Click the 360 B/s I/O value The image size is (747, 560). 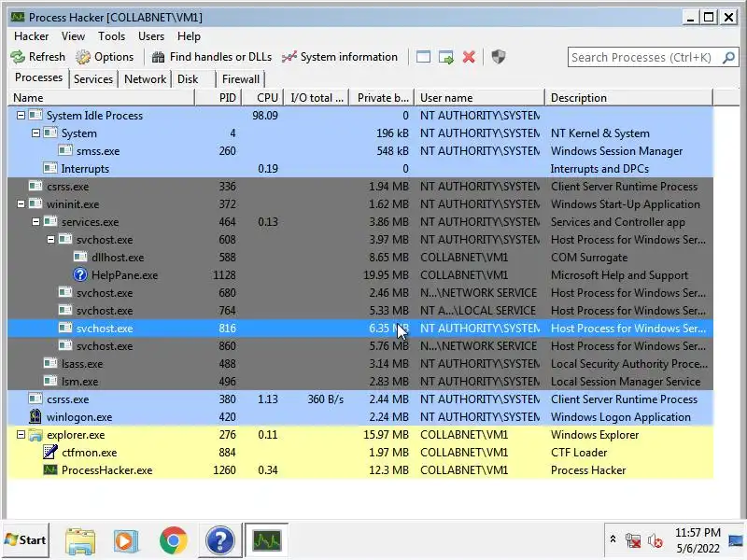325,399
